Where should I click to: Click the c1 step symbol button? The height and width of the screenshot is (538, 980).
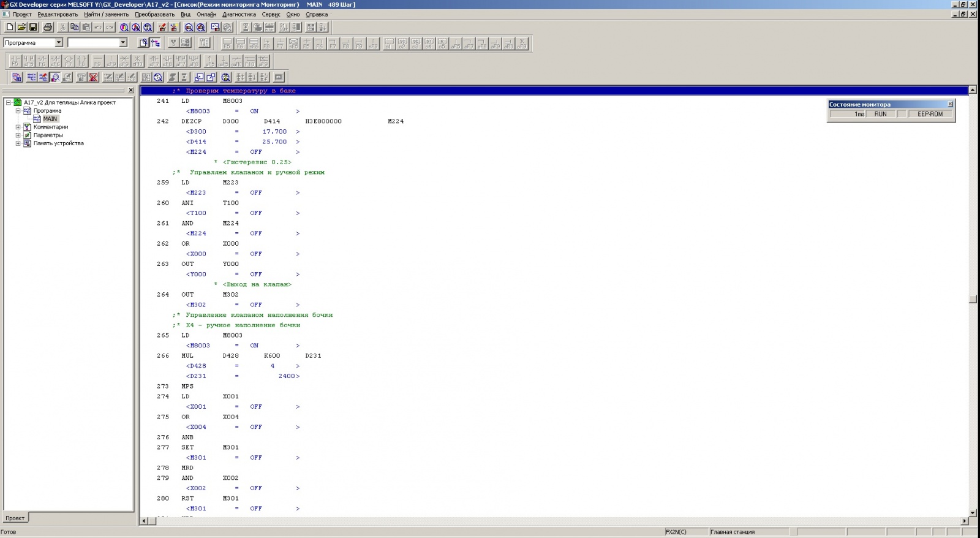click(x=389, y=44)
